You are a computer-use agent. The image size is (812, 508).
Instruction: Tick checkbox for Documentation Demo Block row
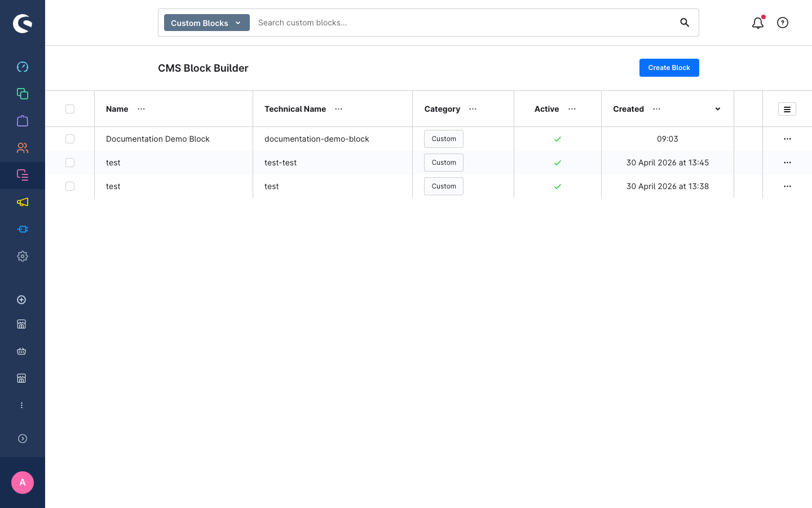[70, 139]
